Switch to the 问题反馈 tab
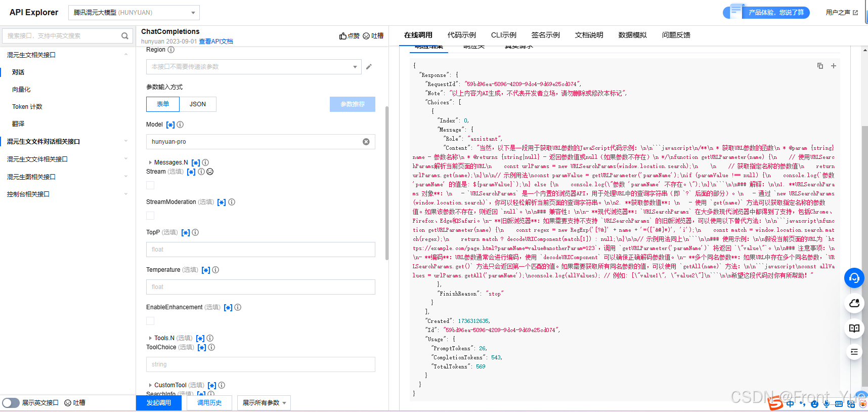Screen dimensions: 868x412 [676, 35]
